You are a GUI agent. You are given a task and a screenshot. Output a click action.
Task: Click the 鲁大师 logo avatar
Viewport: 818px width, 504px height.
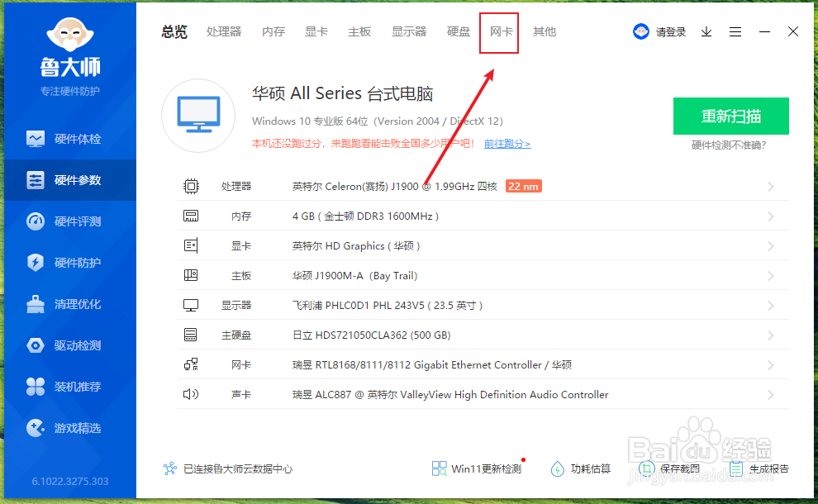click(70, 35)
